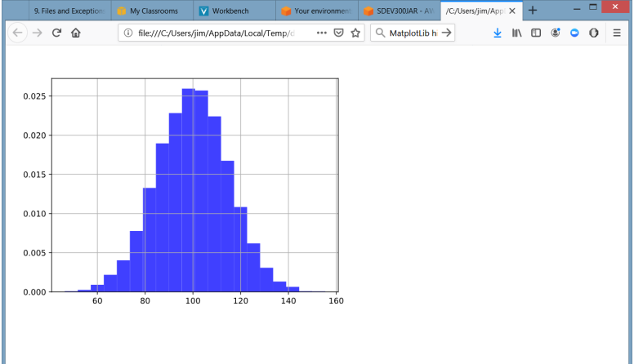Viewport: 634px width, 364px height.
Task: Open page actions three-dot menu
Action: pos(322,33)
